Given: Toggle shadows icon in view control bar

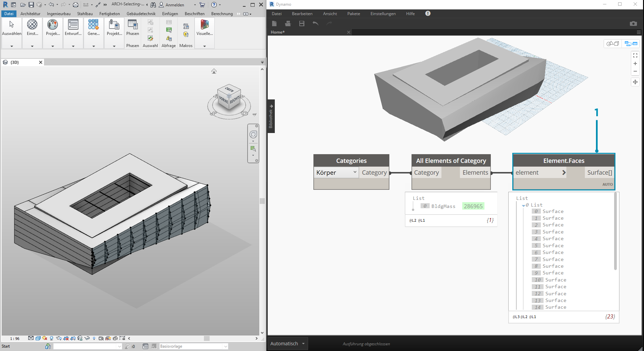Looking at the screenshot, I should (x=51, y=338).
